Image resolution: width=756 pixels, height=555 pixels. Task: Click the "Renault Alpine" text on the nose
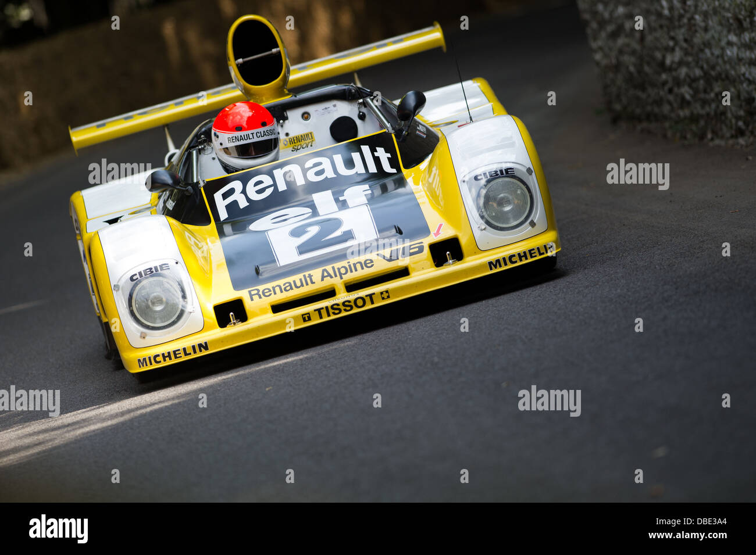311,278
